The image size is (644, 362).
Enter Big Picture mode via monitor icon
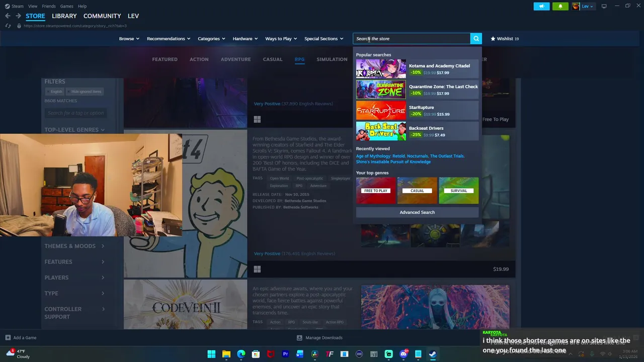pyautogui.click(x=604, y=6)
